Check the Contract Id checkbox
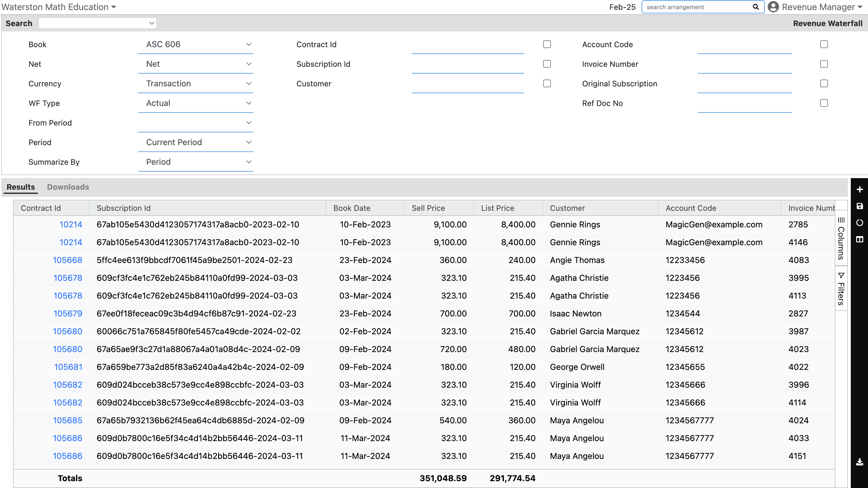The image size is (868, 488). click(x=547, y=45)
